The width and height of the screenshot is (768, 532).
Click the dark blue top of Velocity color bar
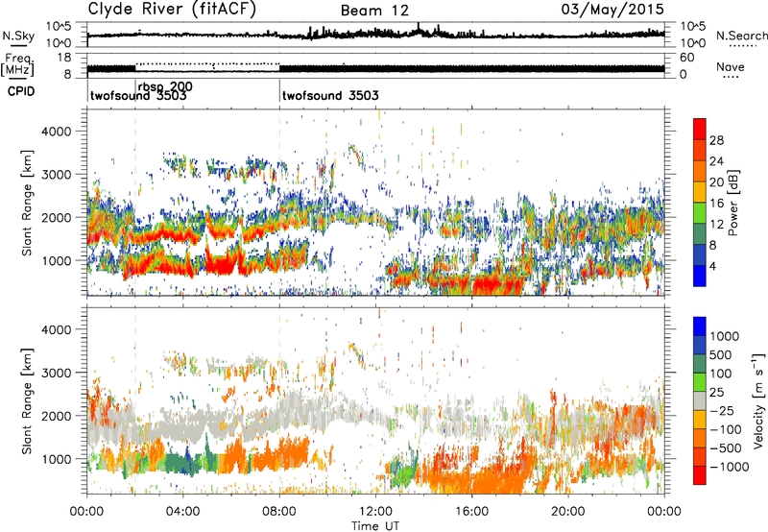pos(700,326)
